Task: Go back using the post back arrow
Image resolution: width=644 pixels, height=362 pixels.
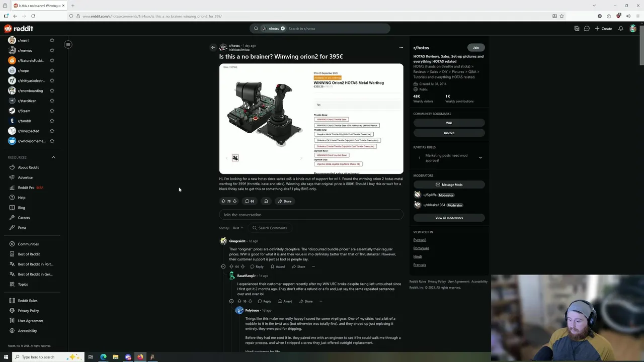Action: [213, 47]
